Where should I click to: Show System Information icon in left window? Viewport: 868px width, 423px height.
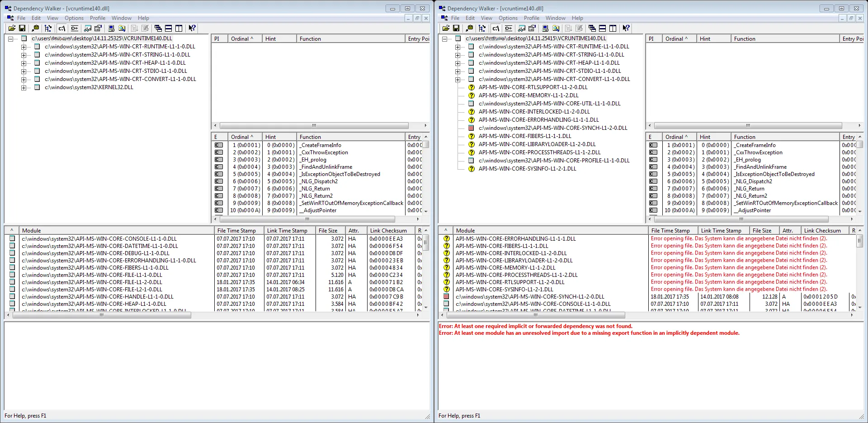111,28
